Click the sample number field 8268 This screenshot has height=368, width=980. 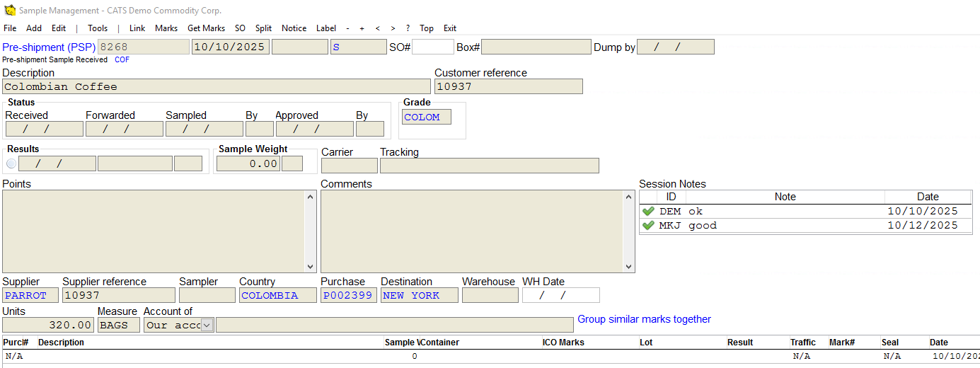143,47
